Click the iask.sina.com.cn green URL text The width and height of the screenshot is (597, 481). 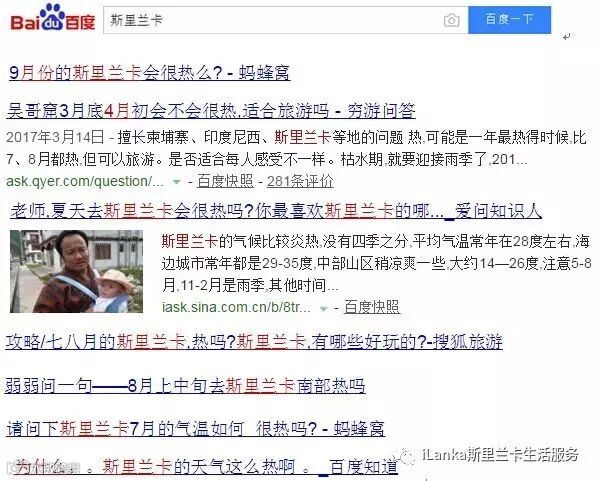tap(236, 307)
